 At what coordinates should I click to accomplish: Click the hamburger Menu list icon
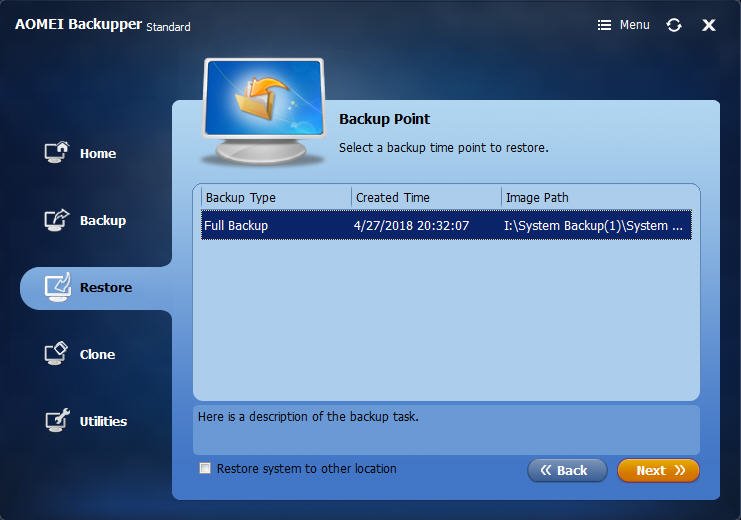pyautogui.click(x=604, y=25)
